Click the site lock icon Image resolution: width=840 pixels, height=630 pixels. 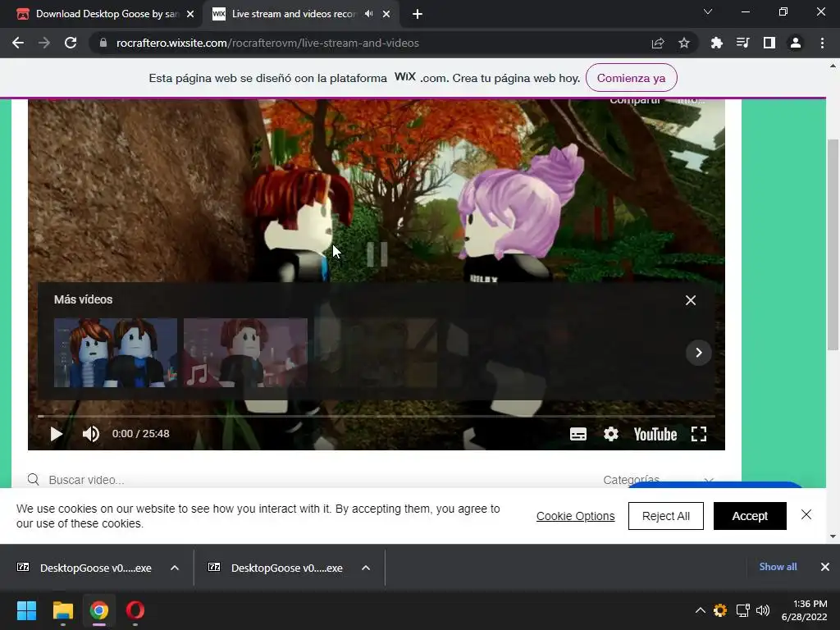pos(103,43)
